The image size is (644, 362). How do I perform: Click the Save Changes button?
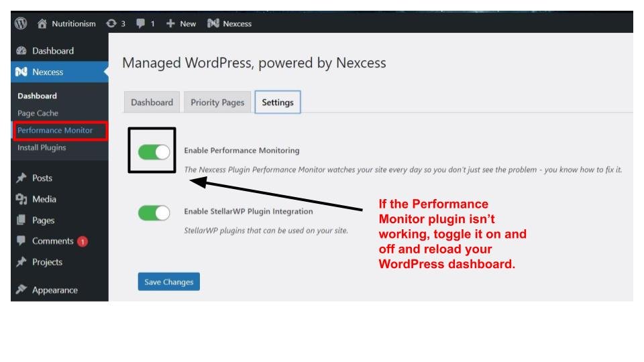(169, 282)
